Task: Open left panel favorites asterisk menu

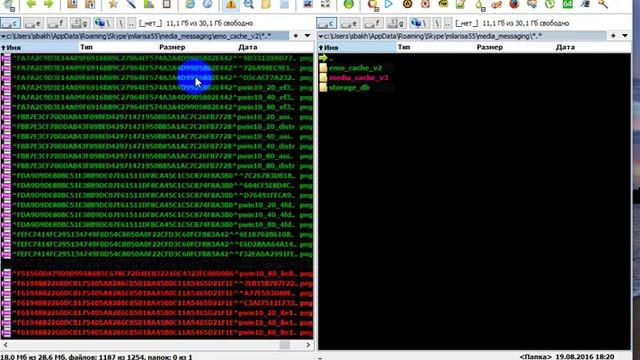Action: pyautogui.click(x=296, y=36)
